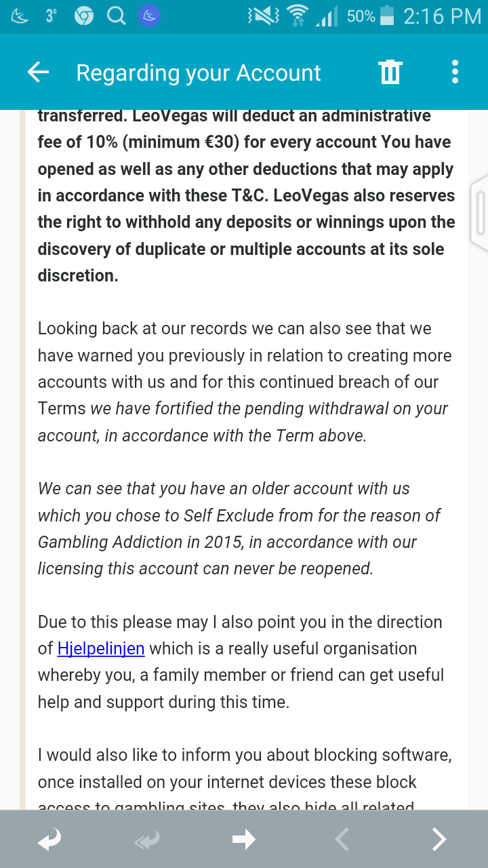Tap the vibrate mode icon in status bar

tap(263, 16)
